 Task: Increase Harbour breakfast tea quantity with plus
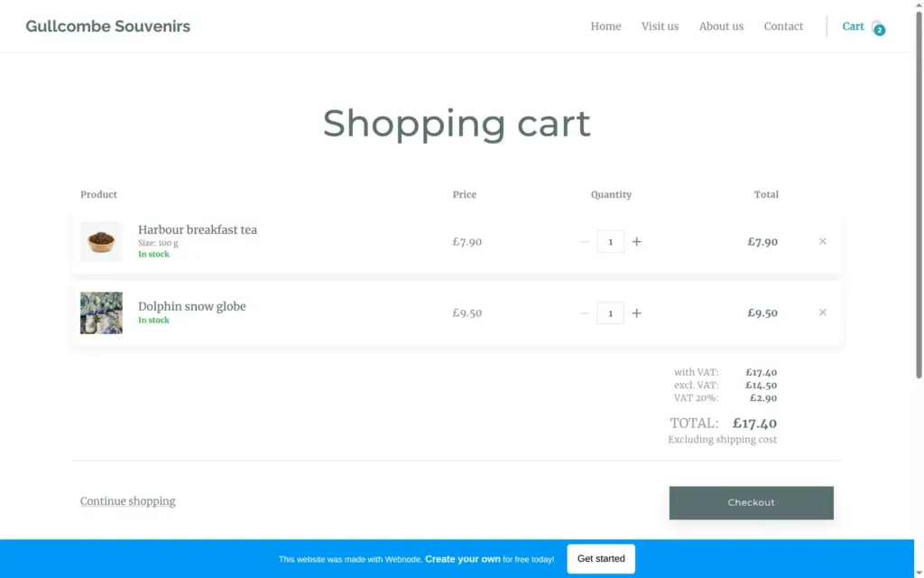tap(636, 242)
